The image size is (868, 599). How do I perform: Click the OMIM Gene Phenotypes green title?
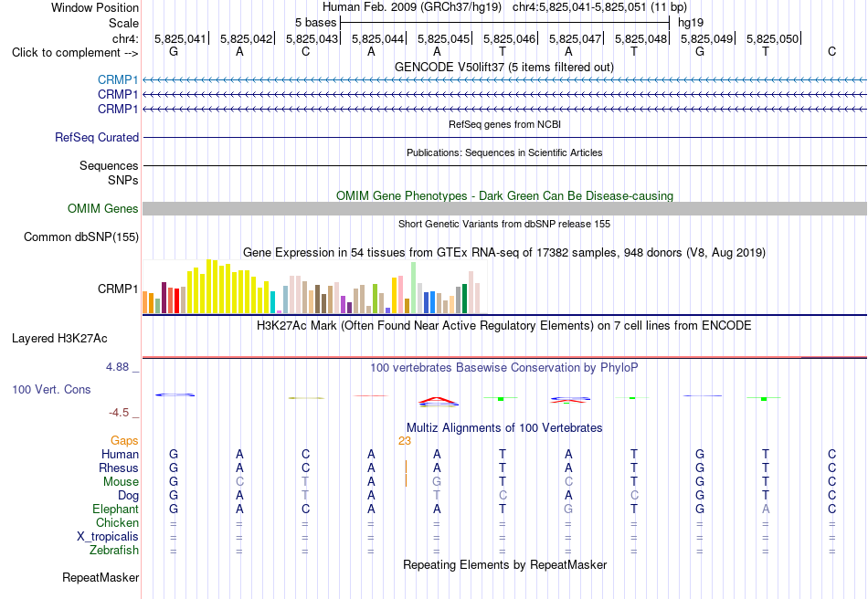tap(504, 195)
